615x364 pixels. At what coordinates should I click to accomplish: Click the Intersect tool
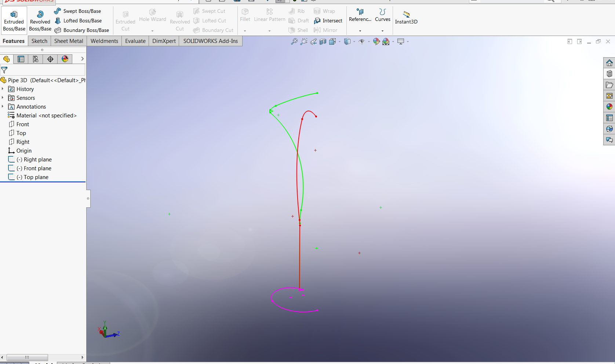[328, 21]
